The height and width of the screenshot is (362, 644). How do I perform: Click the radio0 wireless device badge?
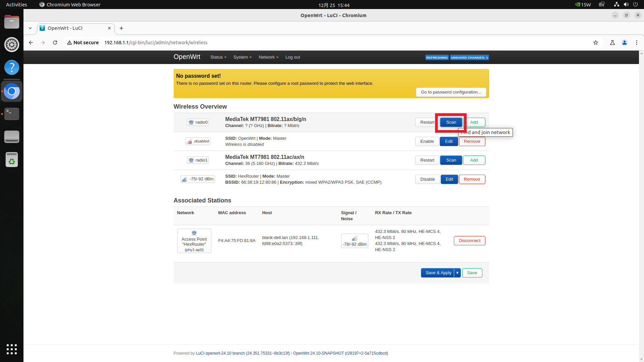pyautogui.click(x=198, y=122)
